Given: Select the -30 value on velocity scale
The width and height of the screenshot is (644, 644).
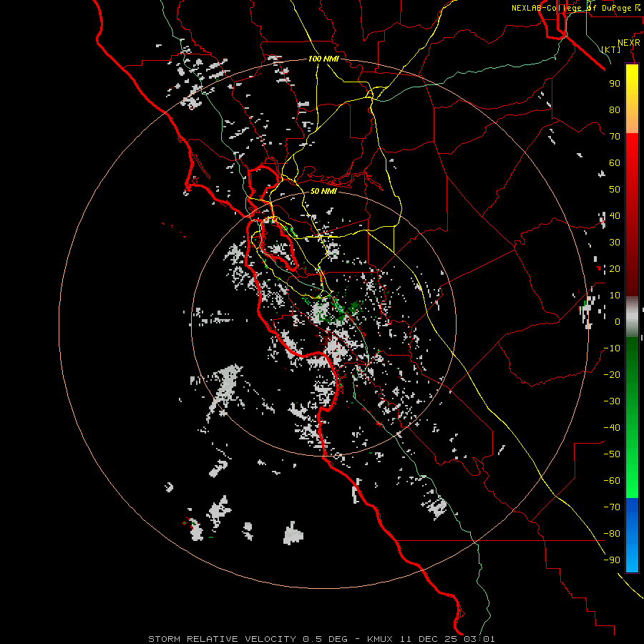Looking at the screenshot, I should (612, 401).
